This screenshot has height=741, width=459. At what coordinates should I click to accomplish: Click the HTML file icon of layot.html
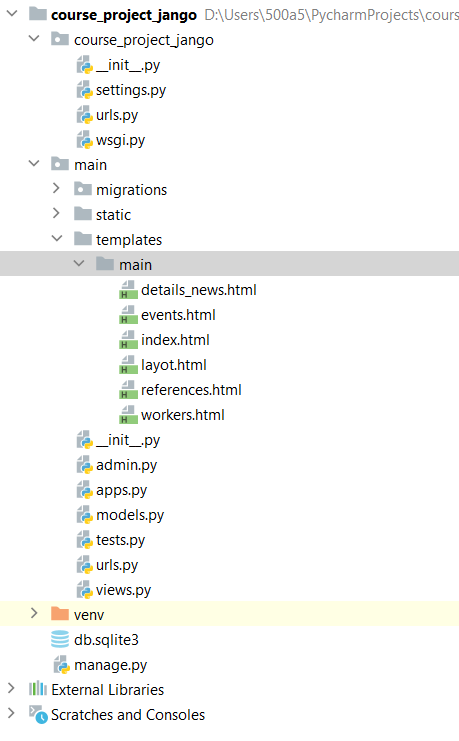[128, 365]
